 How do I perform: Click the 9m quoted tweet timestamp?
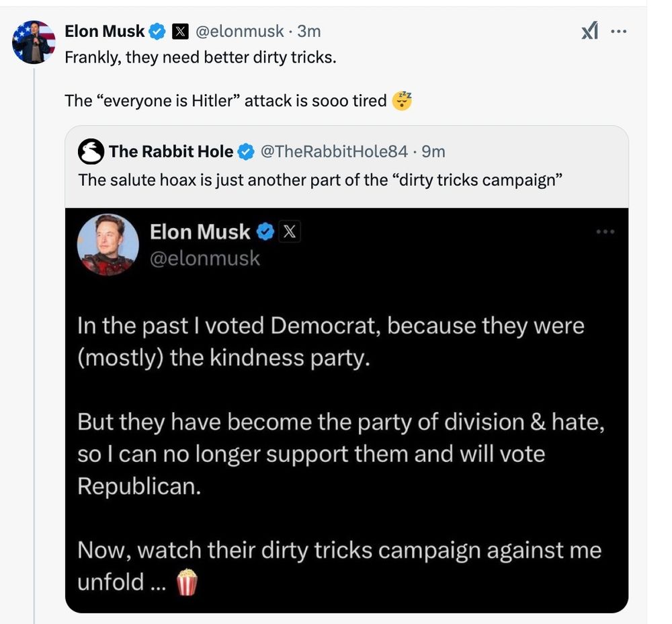pos(433,152)
